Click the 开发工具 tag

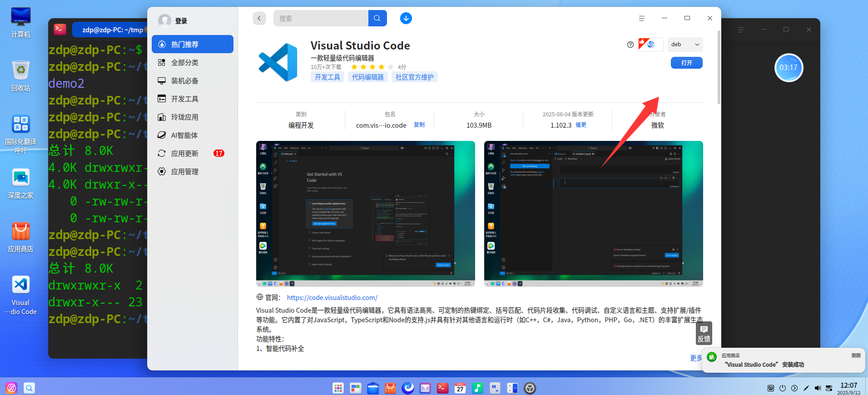327,77
